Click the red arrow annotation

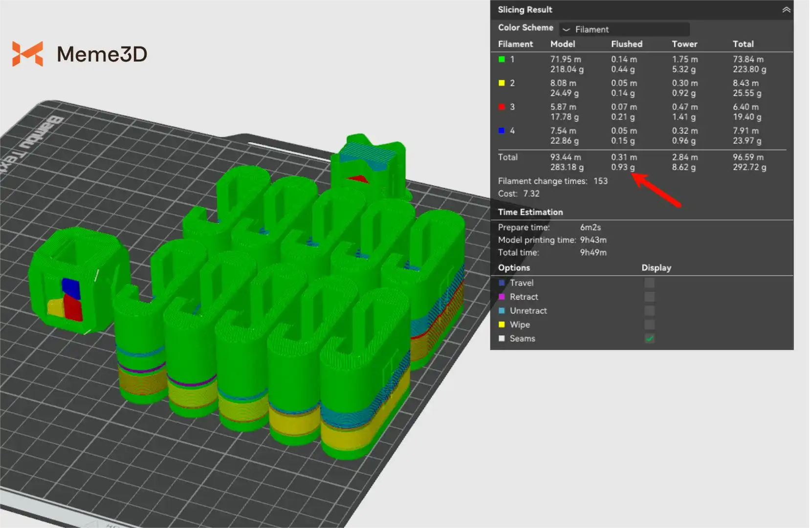(657, 190)
